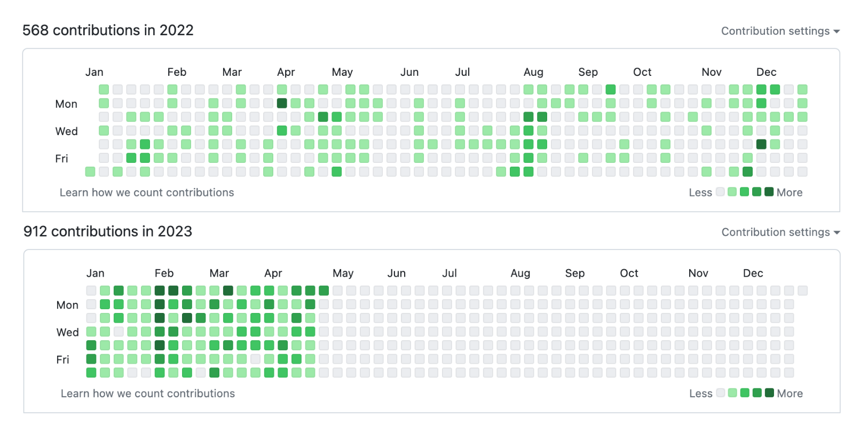Open Contribution settings dropdown for 2023
The image size is (868, 439).
(781, 232)
